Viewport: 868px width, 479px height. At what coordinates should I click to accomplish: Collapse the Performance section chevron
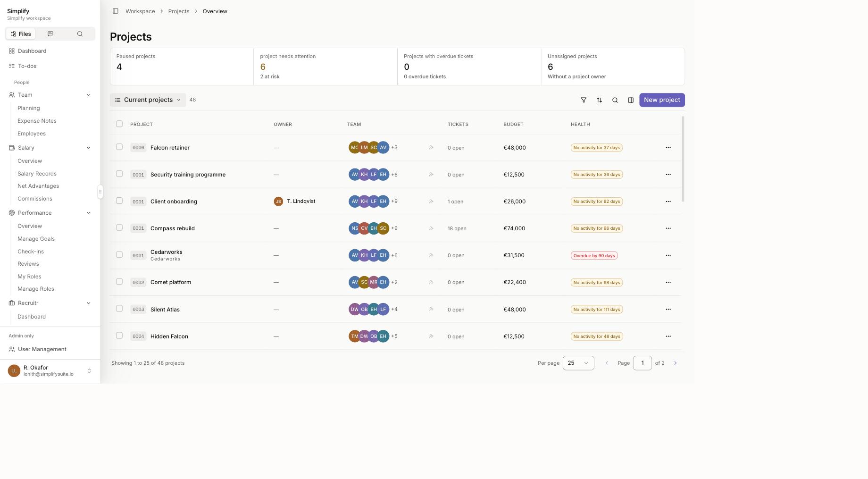click(x=88, y=213)
